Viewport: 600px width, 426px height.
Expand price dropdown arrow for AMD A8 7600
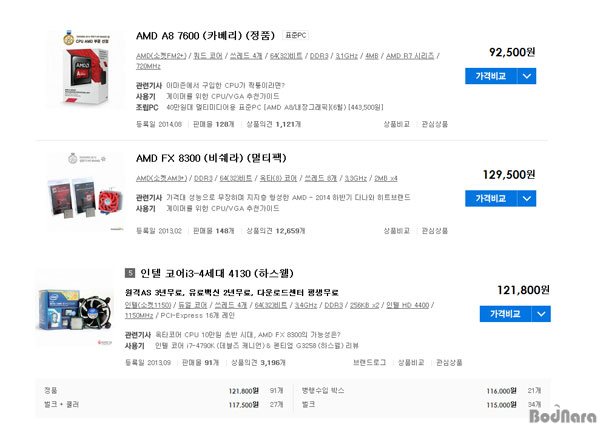click(527, 76)
